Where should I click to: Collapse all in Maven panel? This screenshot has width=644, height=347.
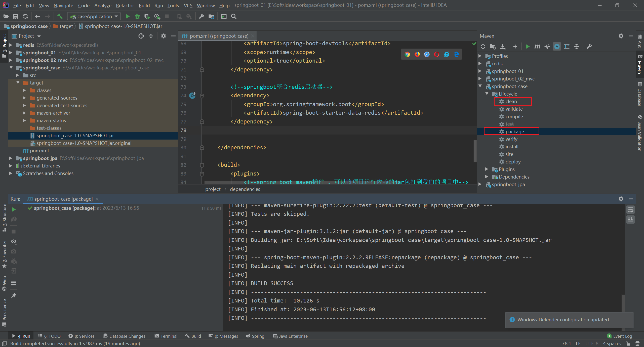pos(577,47)
